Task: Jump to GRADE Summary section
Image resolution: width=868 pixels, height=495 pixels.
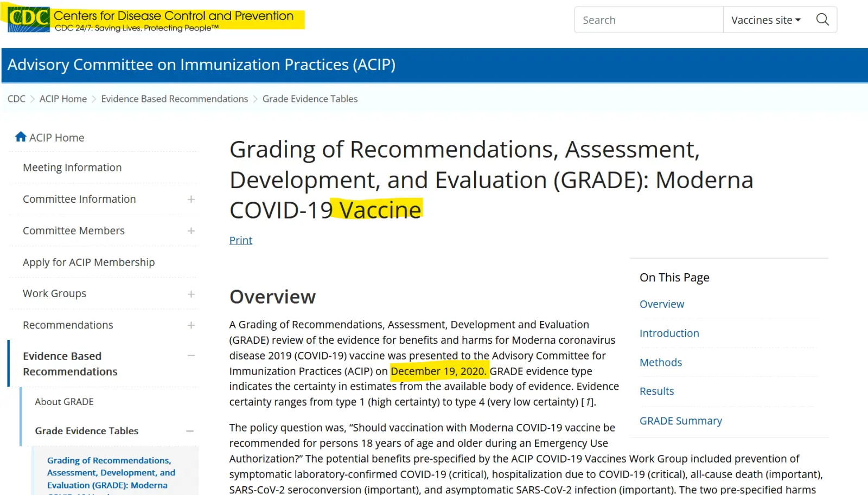Action: [x=680, y=421]
